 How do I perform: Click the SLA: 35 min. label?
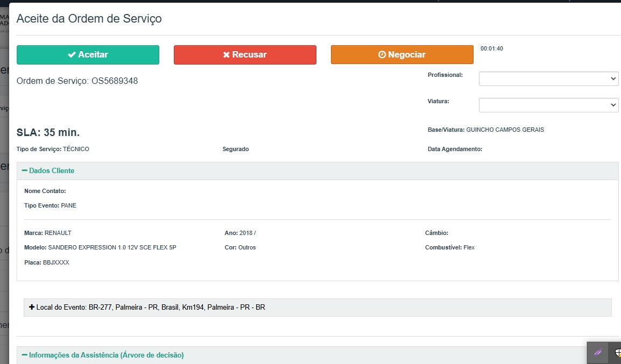coord(48,132)
